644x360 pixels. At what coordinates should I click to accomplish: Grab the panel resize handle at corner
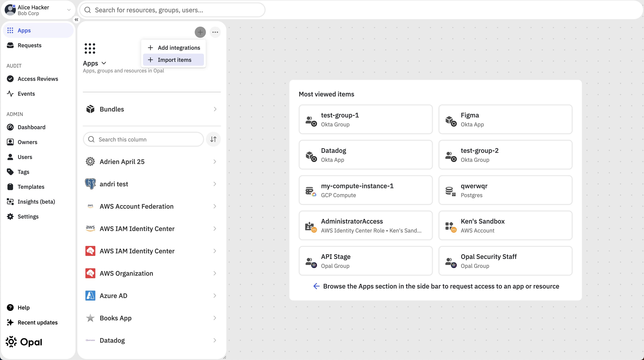[225, 357]
